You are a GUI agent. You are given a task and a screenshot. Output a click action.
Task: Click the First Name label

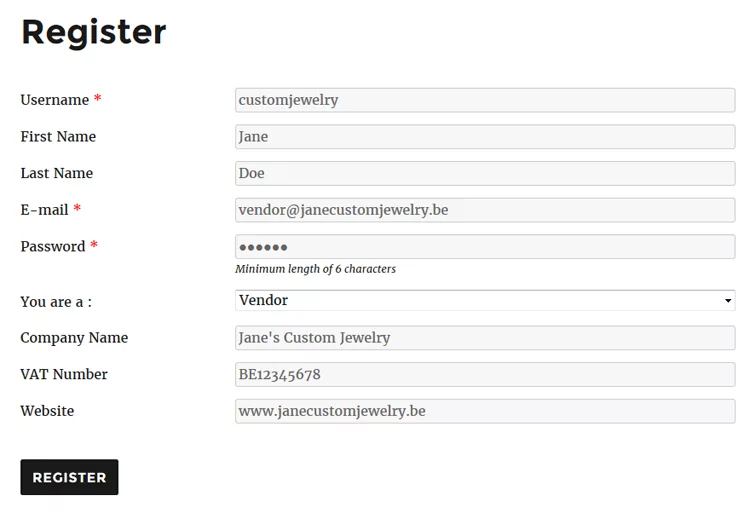click(x=58, y=137)
